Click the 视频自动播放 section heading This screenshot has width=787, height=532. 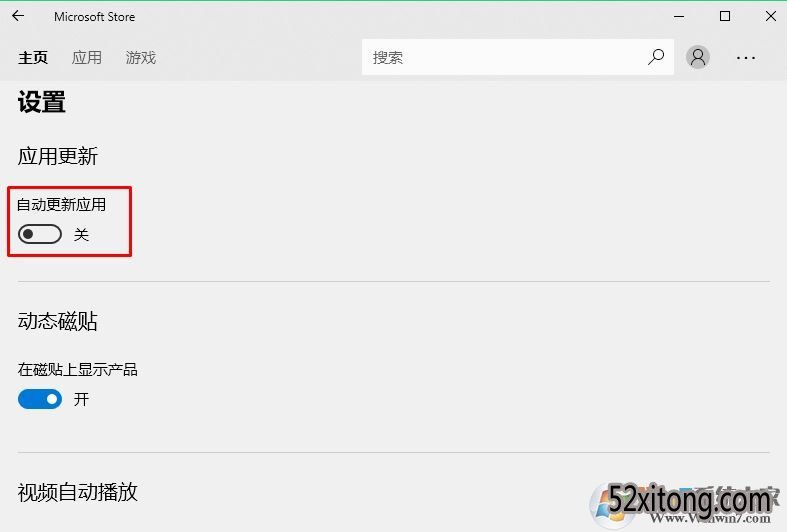click(x=77, y=492)
